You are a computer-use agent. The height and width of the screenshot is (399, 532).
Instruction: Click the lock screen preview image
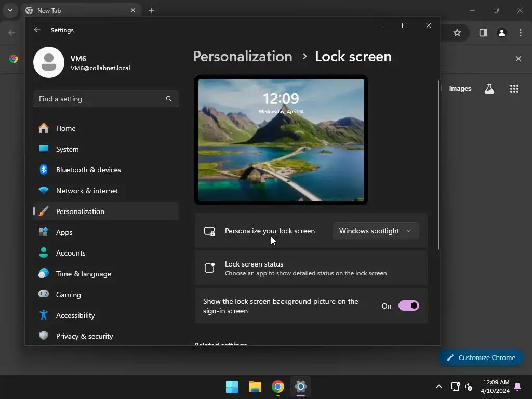click(281, 140)
